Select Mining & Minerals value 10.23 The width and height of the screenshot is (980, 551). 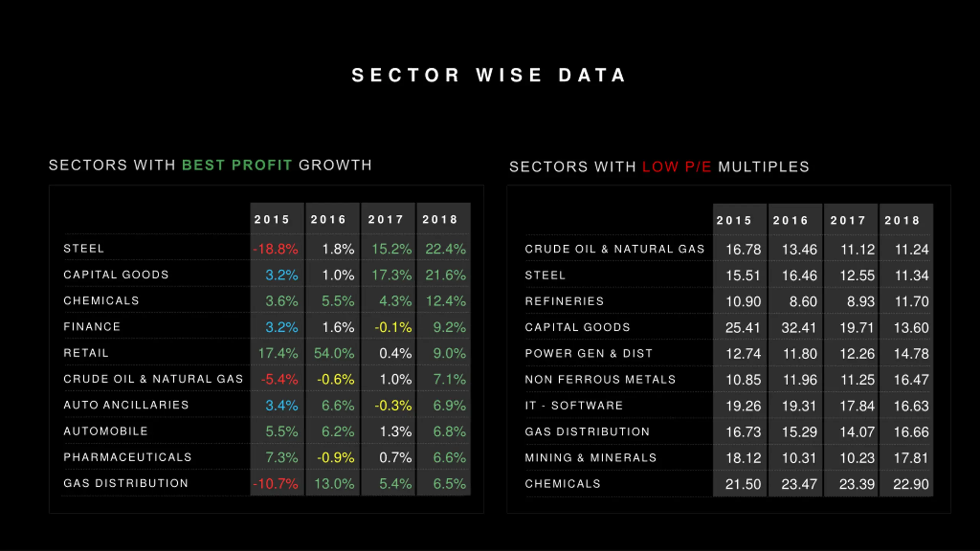point(857,458)
